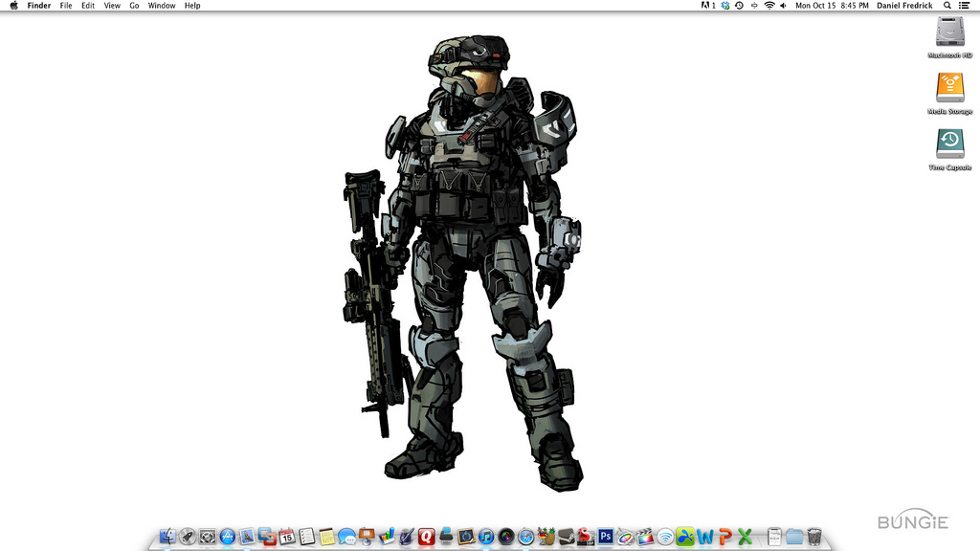Launch Numbers bar chart icon
Screen dimensions: 980x551
tap(387, 536)
